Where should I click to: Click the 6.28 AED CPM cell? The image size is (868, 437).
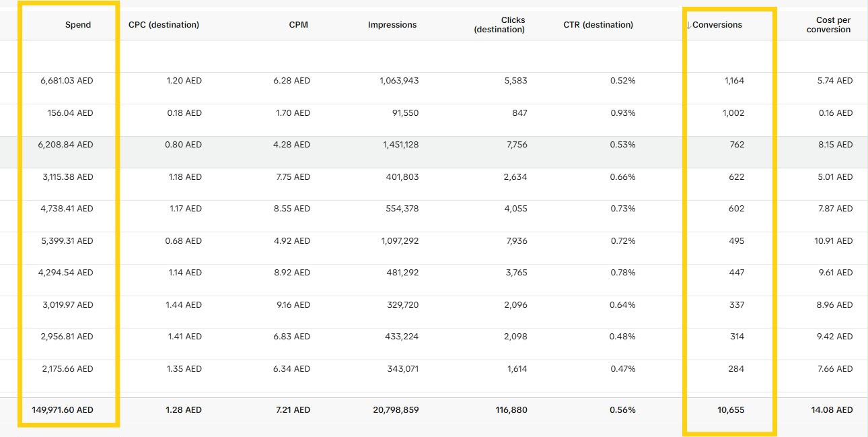coord(292,81)
